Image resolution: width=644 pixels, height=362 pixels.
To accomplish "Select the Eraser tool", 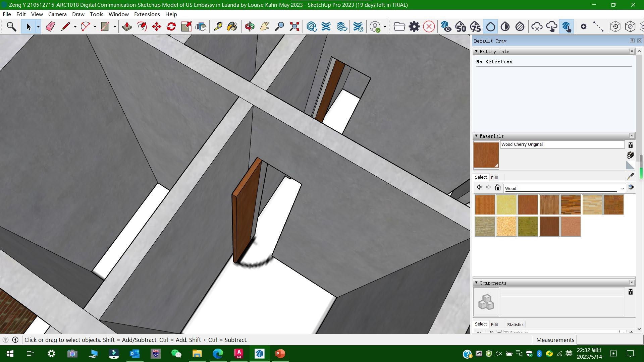I will 50,26.
